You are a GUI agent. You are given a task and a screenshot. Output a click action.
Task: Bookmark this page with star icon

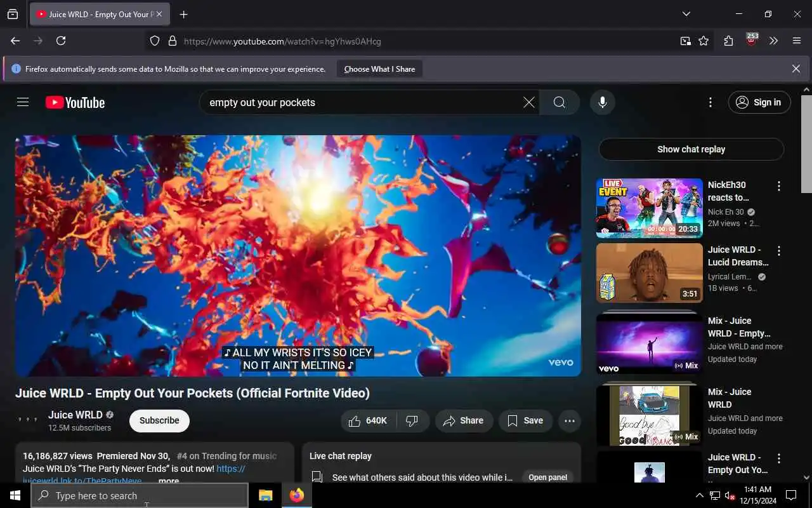click(x=704, y=41)
